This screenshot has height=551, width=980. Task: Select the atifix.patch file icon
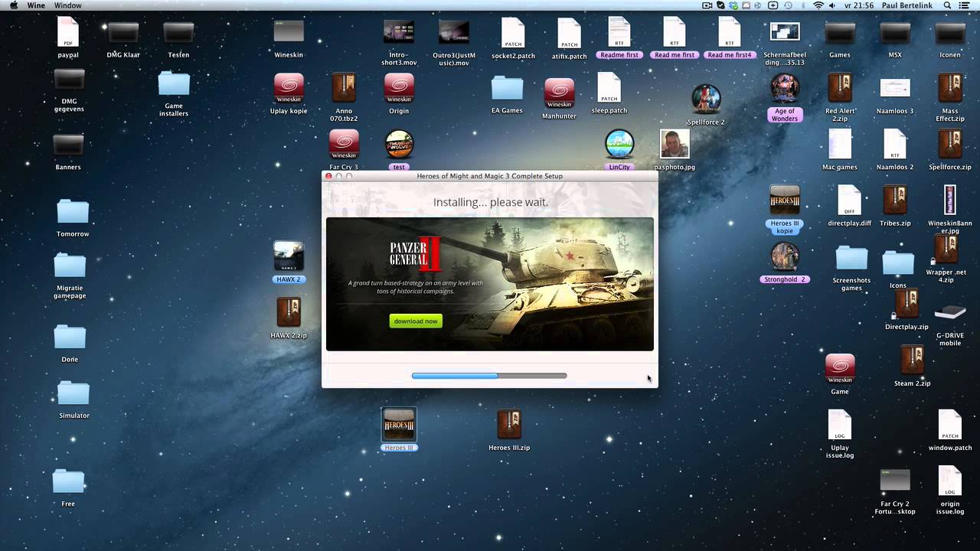click(x=569, y=32)
